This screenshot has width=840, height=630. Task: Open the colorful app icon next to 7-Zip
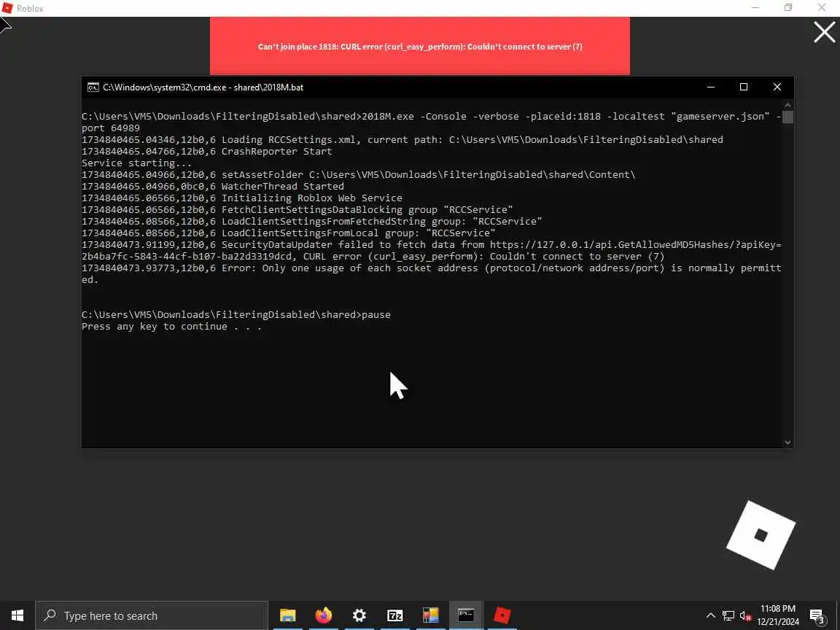point(431,615)
